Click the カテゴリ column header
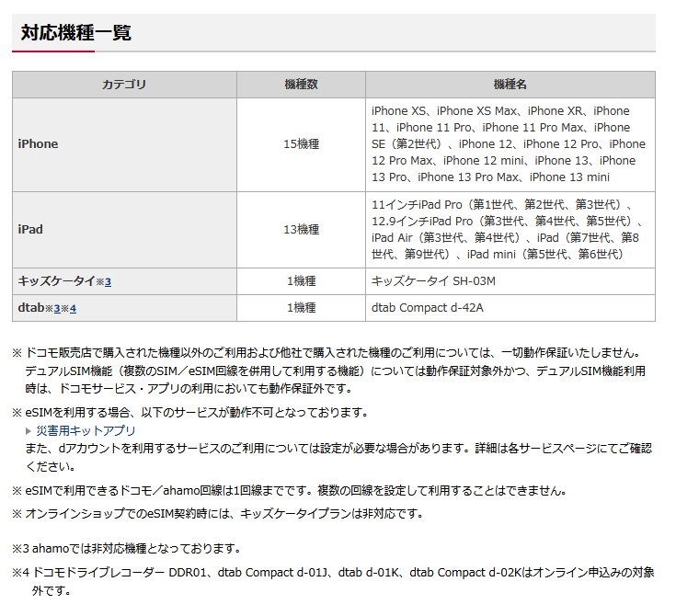676x616 pixels. pyautogui.click(x=124, y=85)
